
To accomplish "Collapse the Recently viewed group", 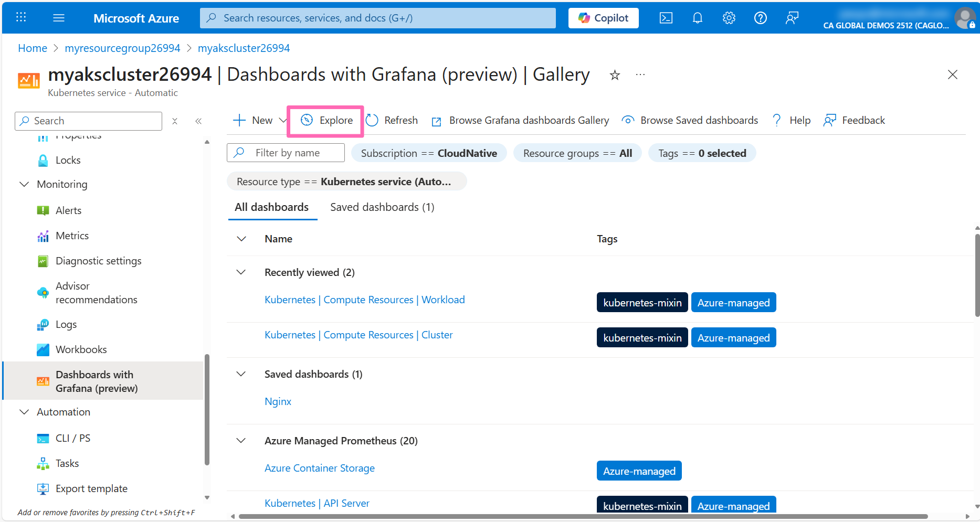I will (241, 272).
